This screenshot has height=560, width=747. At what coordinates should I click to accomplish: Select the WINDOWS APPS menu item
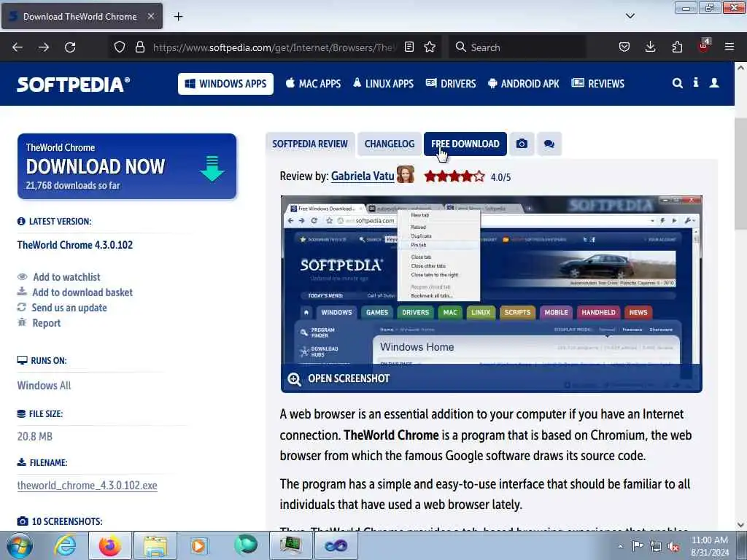pyautogui.click(x=226, y=84)
